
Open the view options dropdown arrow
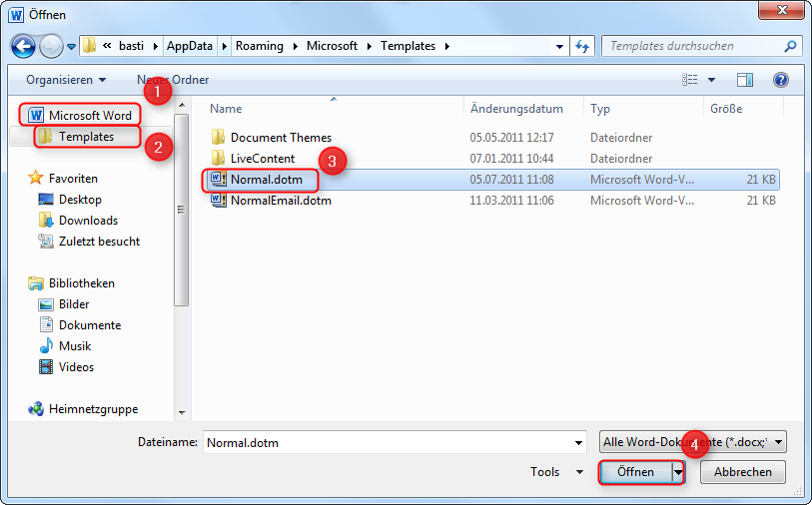pyautogui.click(x=711, y=80)
